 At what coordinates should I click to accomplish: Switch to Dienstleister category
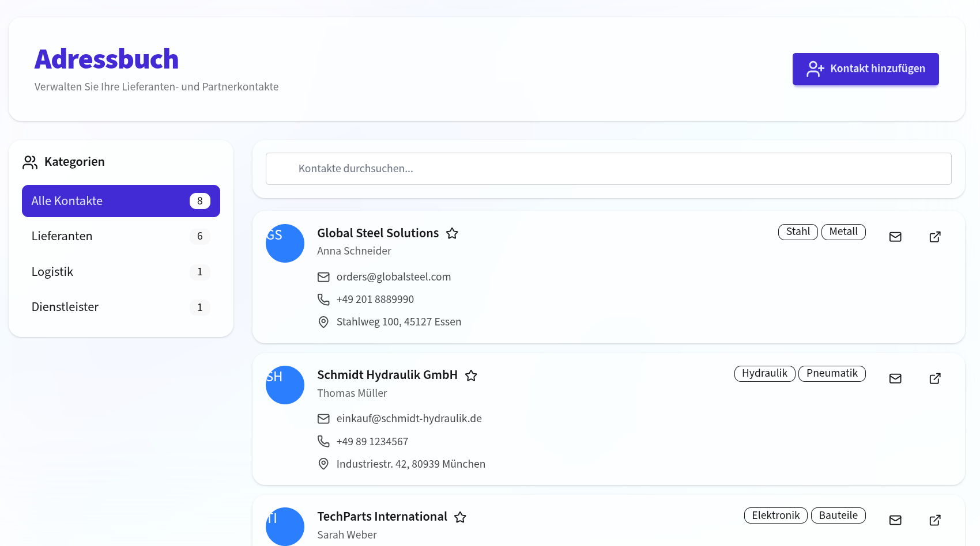click(121, 307)
